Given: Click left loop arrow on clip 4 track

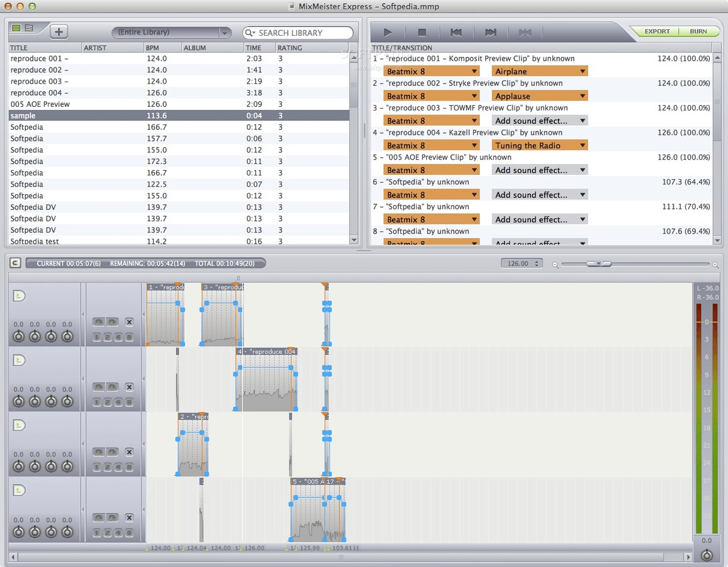Looking at the screenshot, I should (99, 387).
